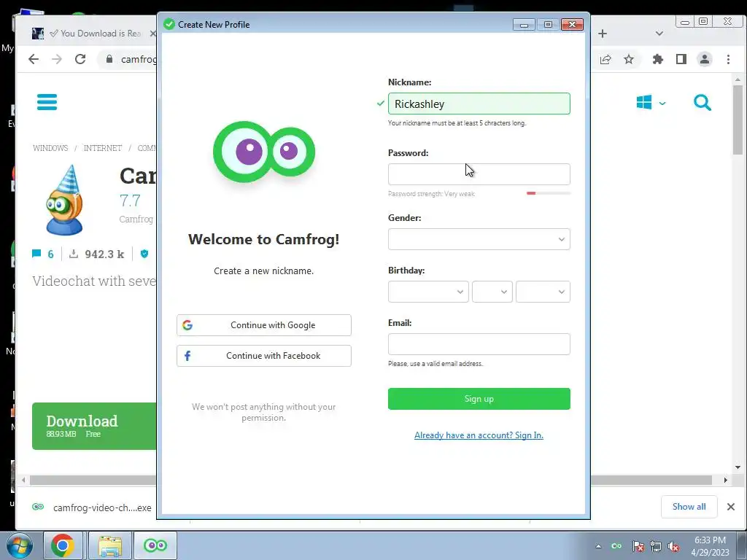Open the website search magnifier icon

point(703,102)
